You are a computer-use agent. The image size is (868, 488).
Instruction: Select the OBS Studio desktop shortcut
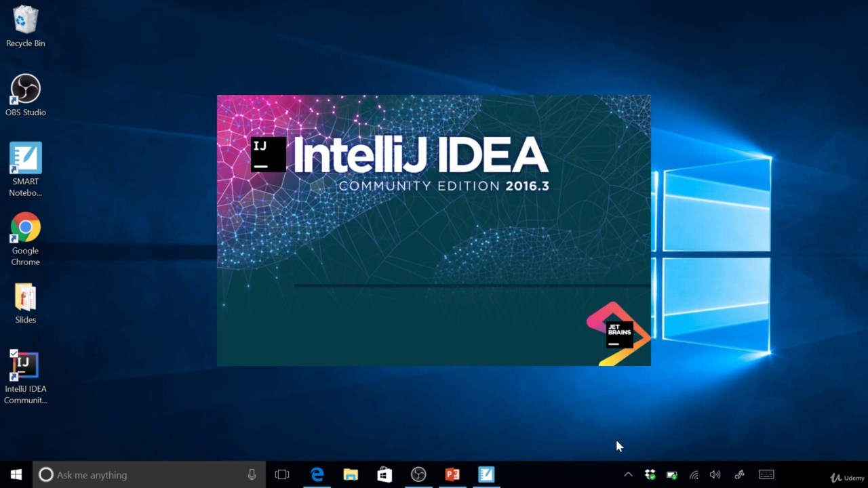tap(26, 96)
